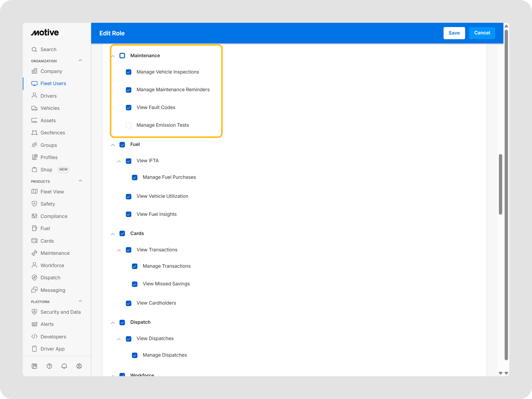Open notifications bell icon
This screenshot has width=532, height=399.
pyautogui.click(x=64, y=366)
